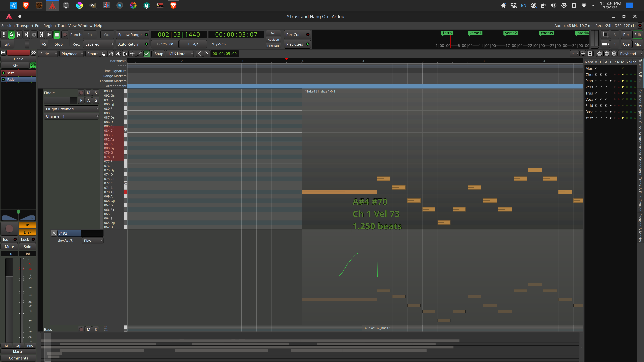Open the Region menu

pyautogui.click(x=49, y=25)
